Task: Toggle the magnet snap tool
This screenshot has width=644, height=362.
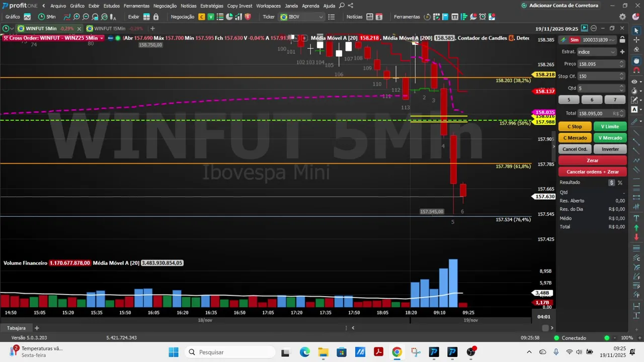Action: [636, 70]
